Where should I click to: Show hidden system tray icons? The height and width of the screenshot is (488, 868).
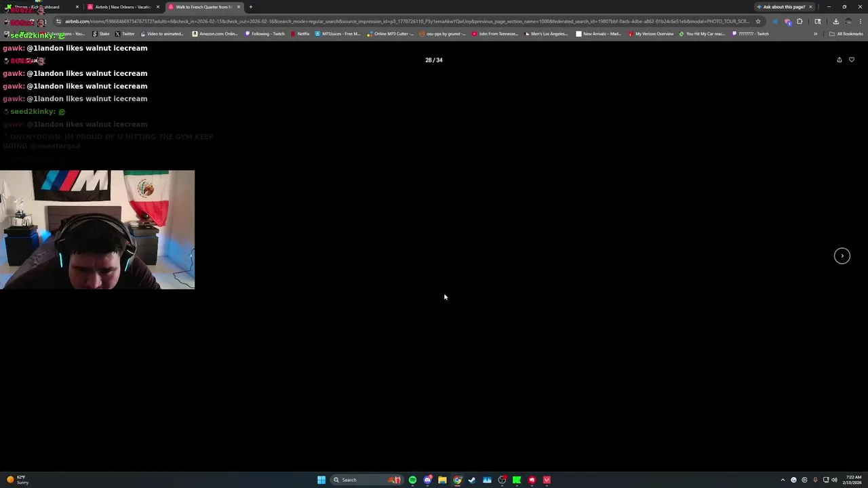(783, 480)
